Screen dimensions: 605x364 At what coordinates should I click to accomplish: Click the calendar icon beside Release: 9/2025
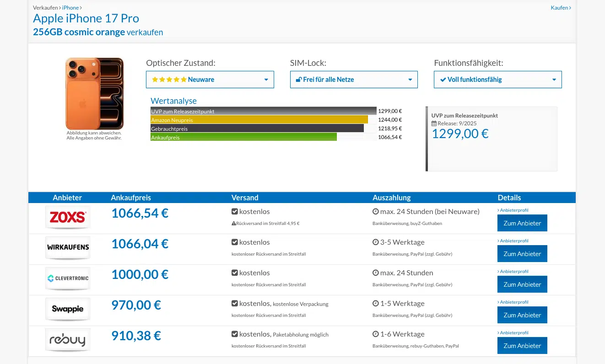tap(434, 123)
